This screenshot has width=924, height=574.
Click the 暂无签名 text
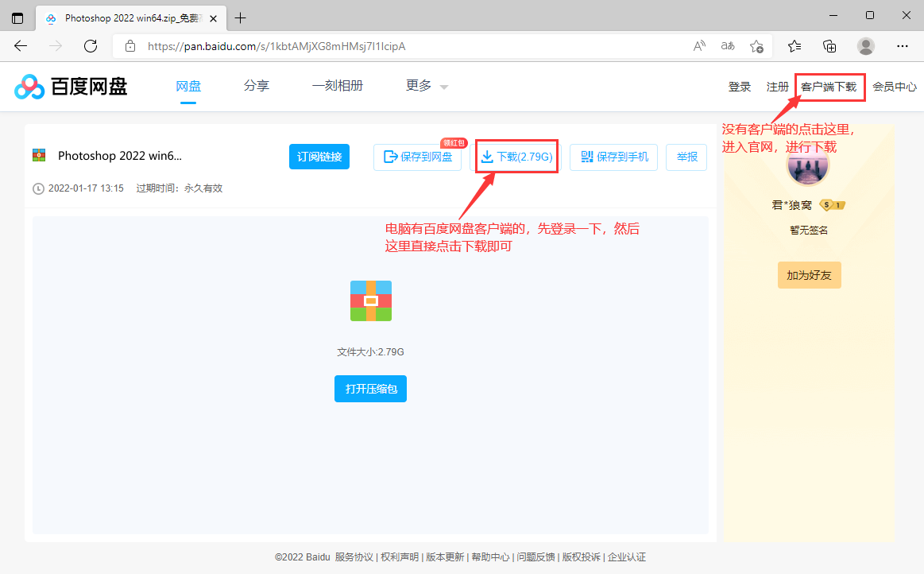[x=809, y=230]
